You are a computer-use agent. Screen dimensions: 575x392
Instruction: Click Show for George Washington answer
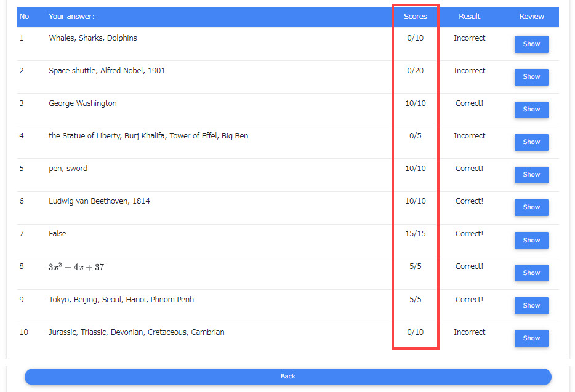click(531, 110)
